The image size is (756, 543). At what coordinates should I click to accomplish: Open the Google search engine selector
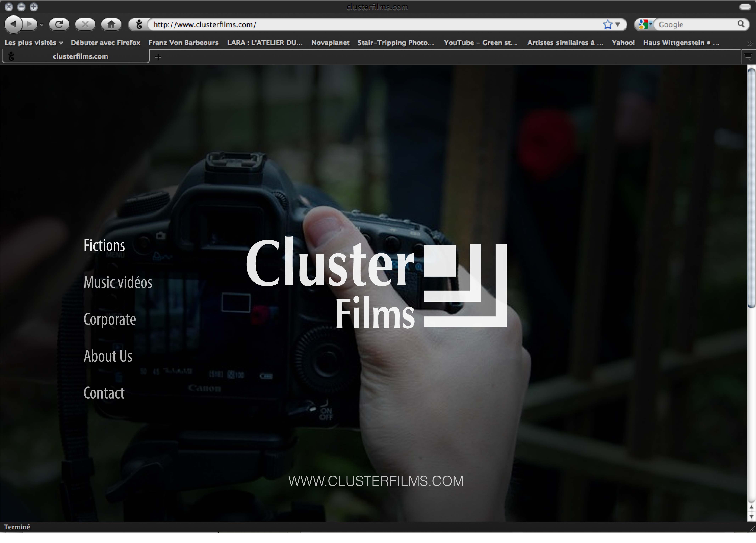(645, 24)
